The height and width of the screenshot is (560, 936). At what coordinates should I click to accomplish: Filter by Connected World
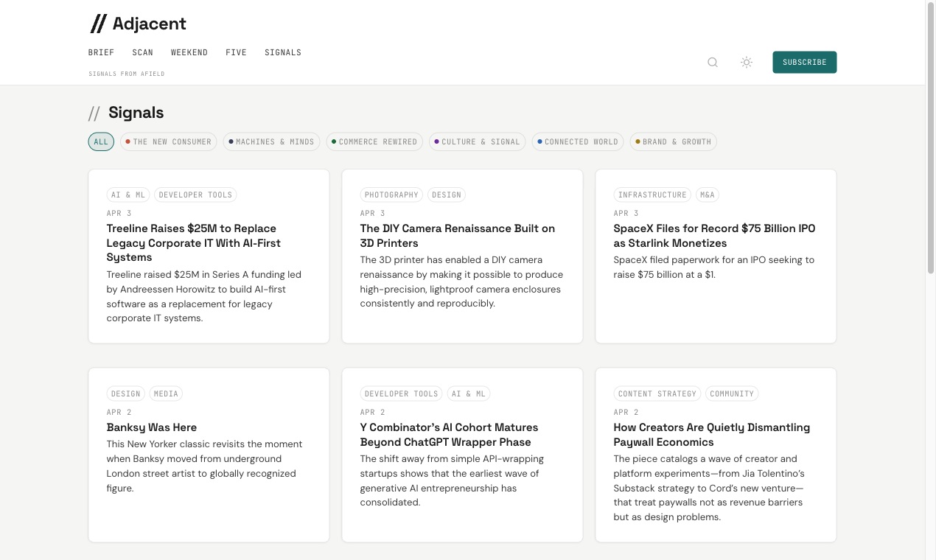tap(578, 141)
